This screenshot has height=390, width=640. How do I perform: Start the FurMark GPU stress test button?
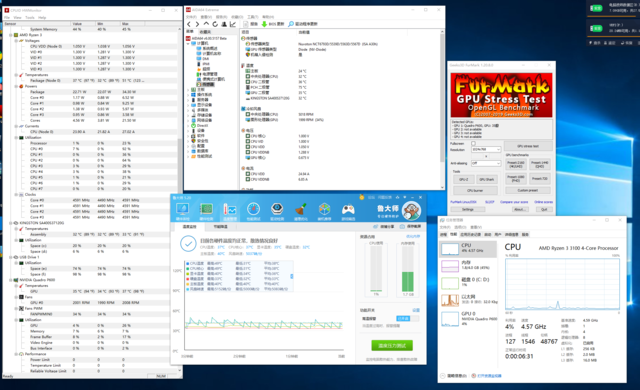click(x=528, y=146)
